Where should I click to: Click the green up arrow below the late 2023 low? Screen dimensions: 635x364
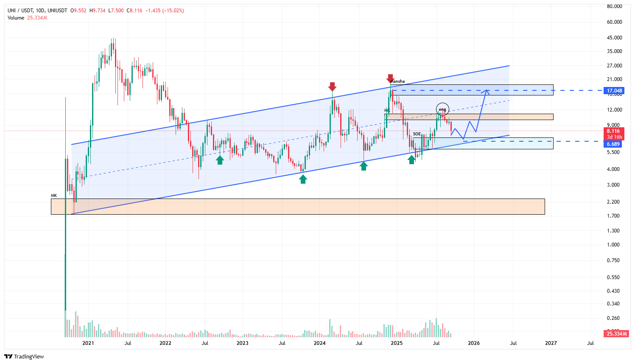[x=303, y=179]
